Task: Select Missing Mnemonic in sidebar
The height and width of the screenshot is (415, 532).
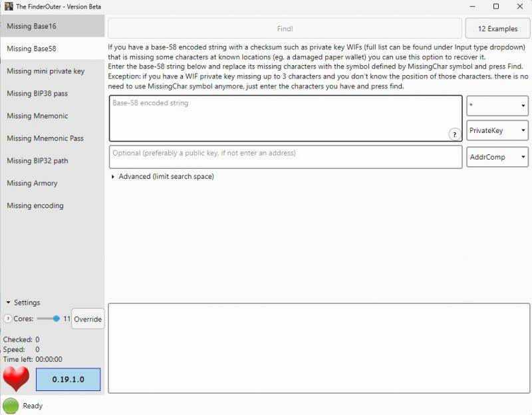Action: (37, 116)
